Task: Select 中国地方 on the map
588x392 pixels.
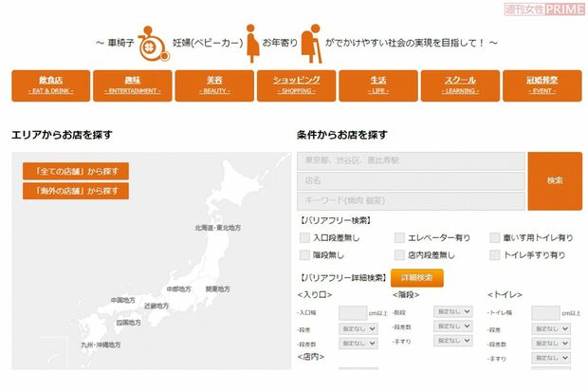Action: click(123, 300)
